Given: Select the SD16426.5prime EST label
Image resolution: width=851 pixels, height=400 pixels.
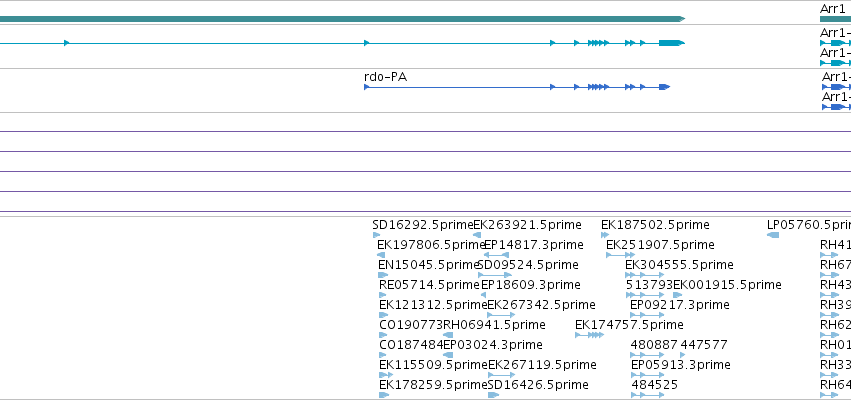Looking at the screenshot, I should coord(538,385).
